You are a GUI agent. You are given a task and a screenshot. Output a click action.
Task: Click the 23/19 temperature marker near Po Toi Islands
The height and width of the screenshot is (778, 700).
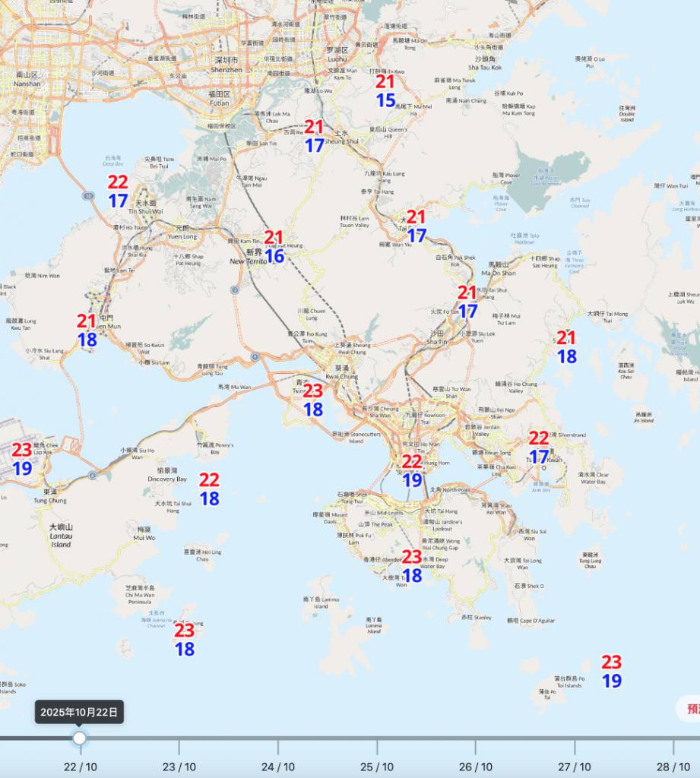(612, 672)
